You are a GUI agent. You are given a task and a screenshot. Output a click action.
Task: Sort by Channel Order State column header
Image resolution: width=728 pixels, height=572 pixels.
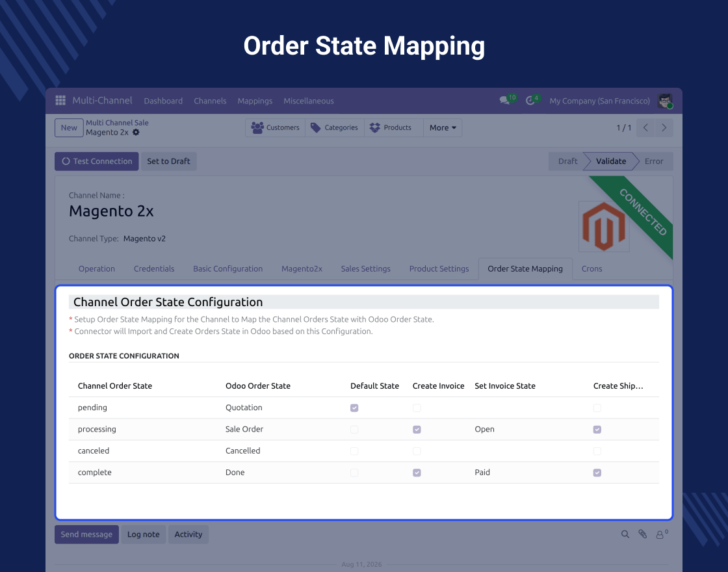coord(114,386)
